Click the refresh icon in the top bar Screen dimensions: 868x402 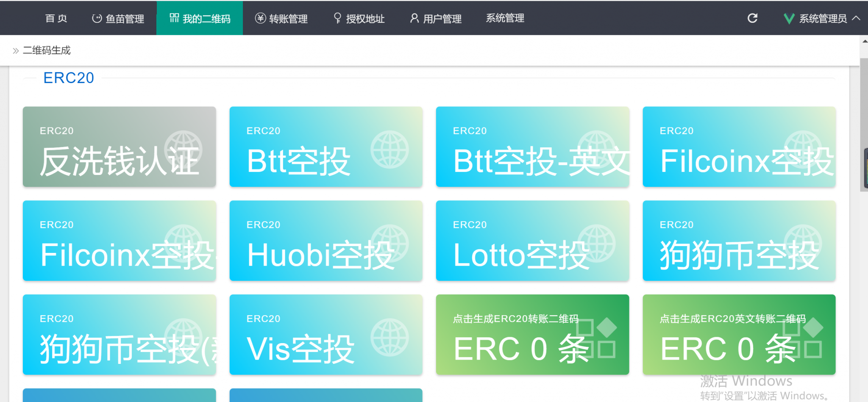click(x=752, y=18)
